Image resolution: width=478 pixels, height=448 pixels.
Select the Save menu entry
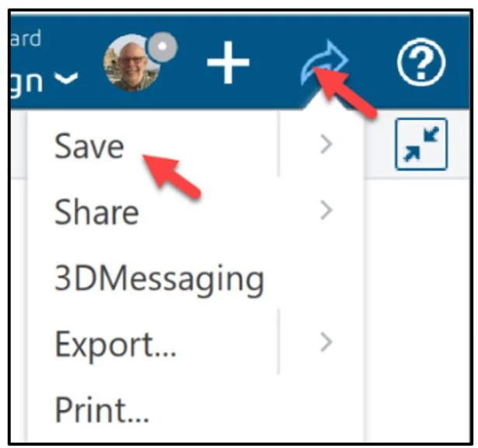point(89,146)
